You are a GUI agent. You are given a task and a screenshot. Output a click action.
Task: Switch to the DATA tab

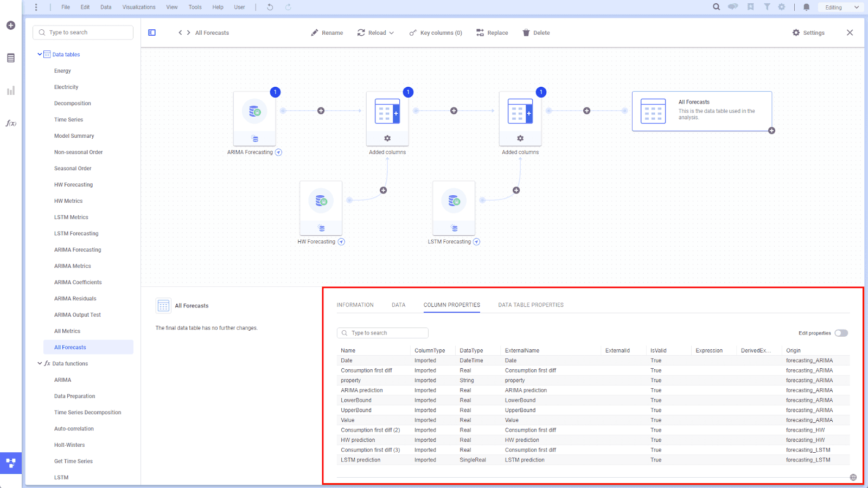(398, 305)
